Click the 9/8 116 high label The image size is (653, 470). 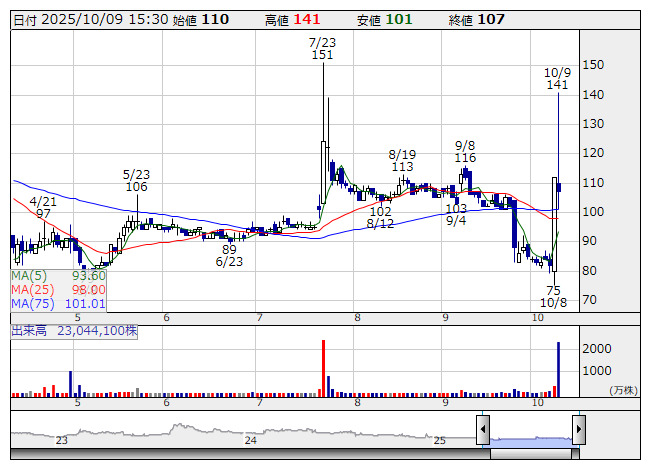pos(465,152)
